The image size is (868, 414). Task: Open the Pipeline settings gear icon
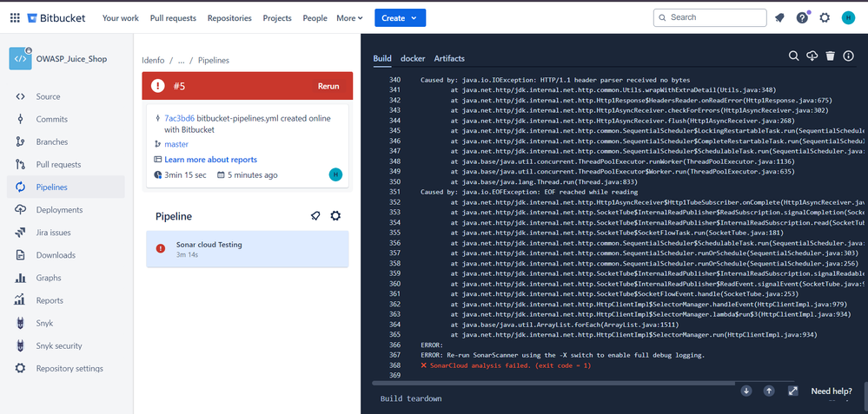pos(335,216)
